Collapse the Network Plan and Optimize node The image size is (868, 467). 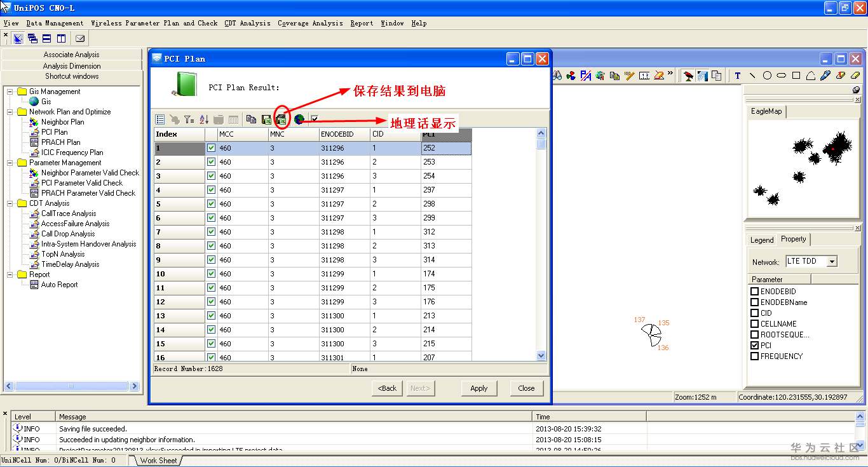10,112
